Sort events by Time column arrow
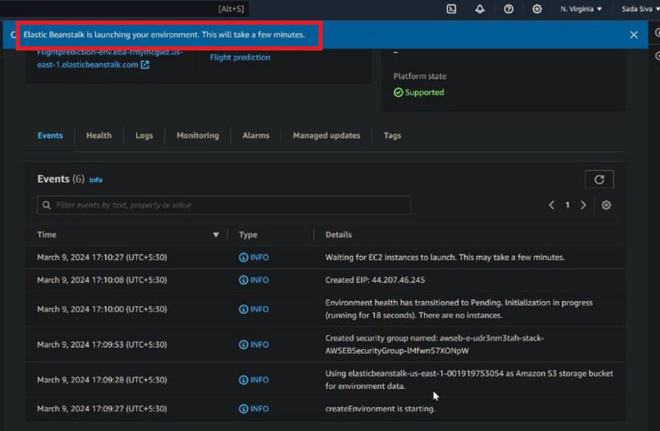 tap(216, 235)
